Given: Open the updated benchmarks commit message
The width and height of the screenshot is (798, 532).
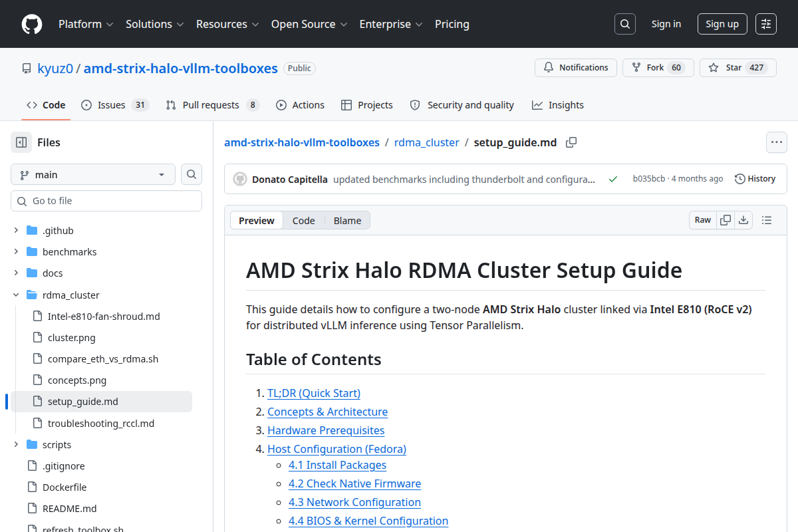Looking at the screenshot, I should pyautogui.click(x=464, y=179).
